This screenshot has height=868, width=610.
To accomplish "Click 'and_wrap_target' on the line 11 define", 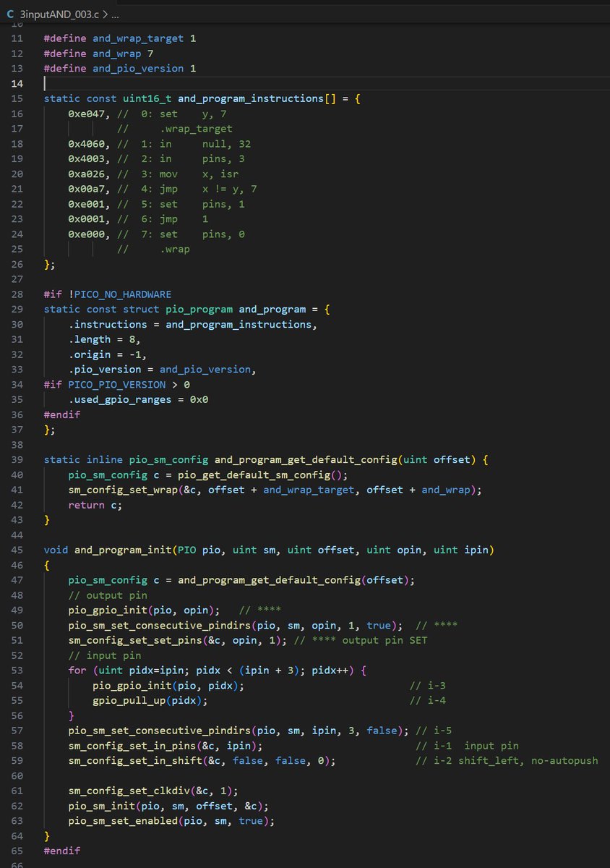I will pos(138,38).
